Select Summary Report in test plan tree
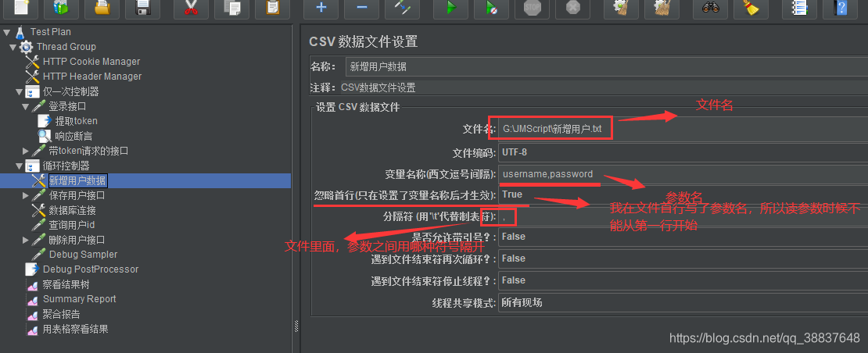The image size is (868, 353). click(x=79, y=299)
